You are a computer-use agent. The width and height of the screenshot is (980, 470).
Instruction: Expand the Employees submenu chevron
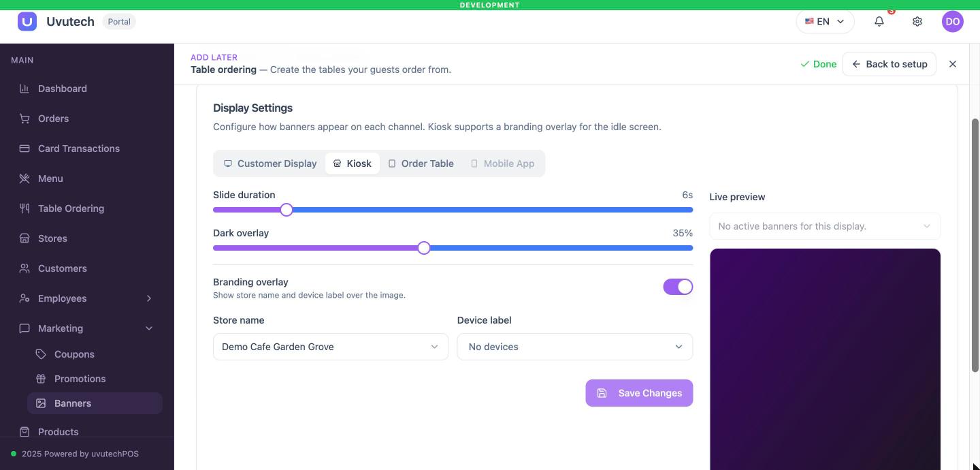(x=149, y=298)
